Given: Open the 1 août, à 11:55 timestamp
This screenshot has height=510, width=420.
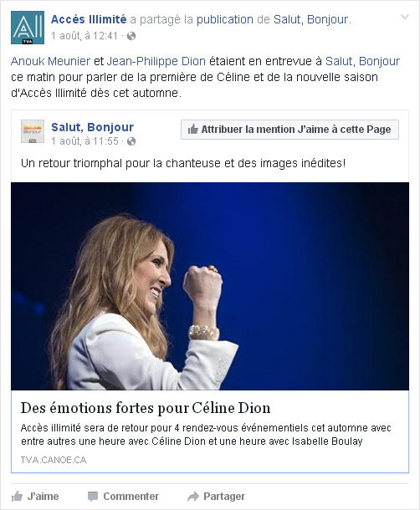Looking at the screenshot, I should [x=85, y=141].
